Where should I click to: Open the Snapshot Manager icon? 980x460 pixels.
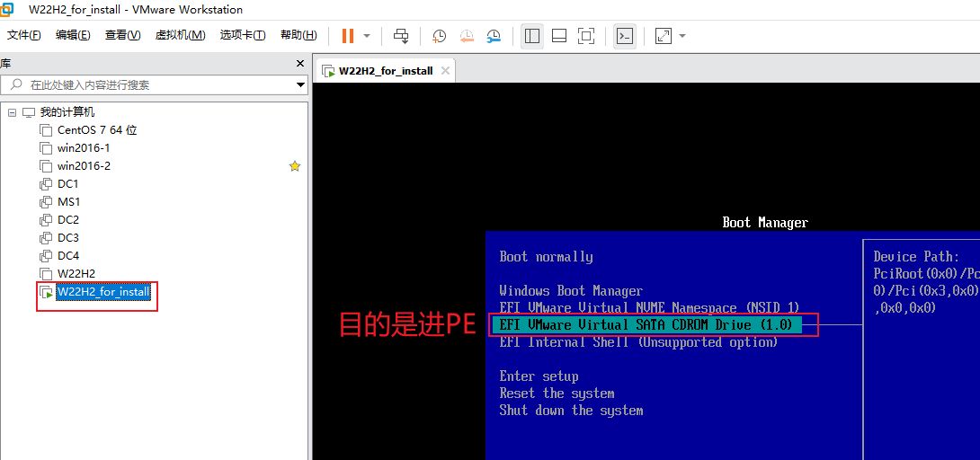coord(494,36)
